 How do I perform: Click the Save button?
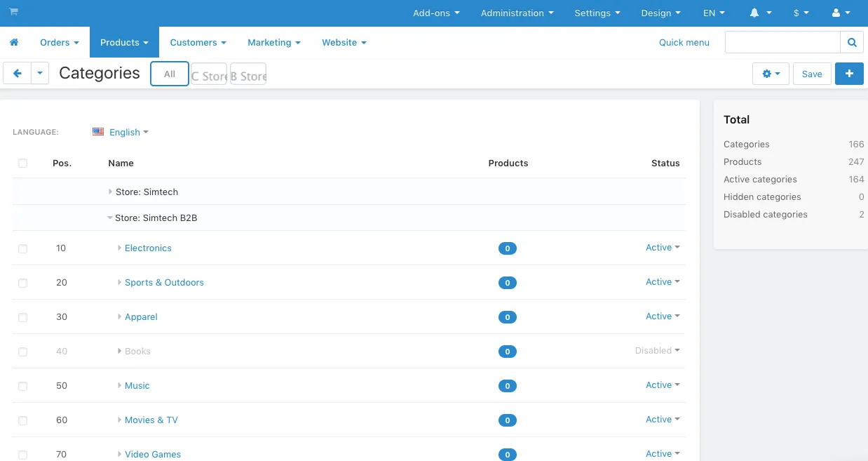(x=811, y=73)
